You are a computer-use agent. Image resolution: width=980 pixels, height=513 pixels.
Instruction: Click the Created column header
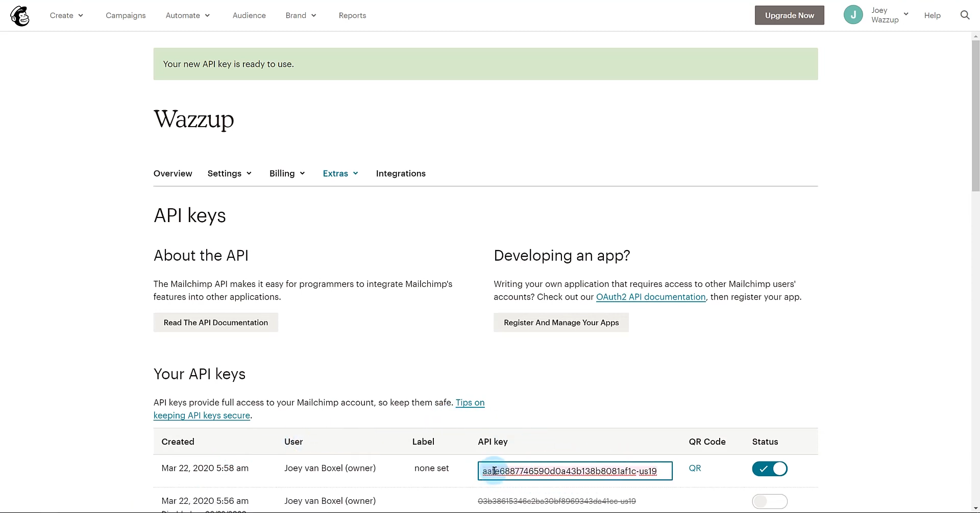pyautogui.click(x=178, y=442)
